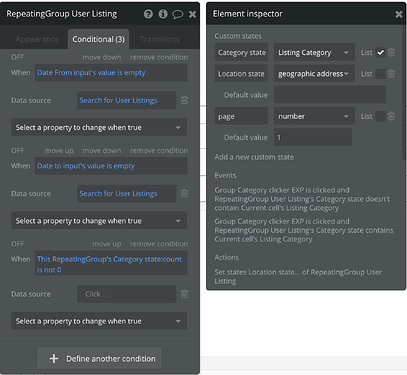
Task: Click move up on the second condition
Action: pos(59,151)
